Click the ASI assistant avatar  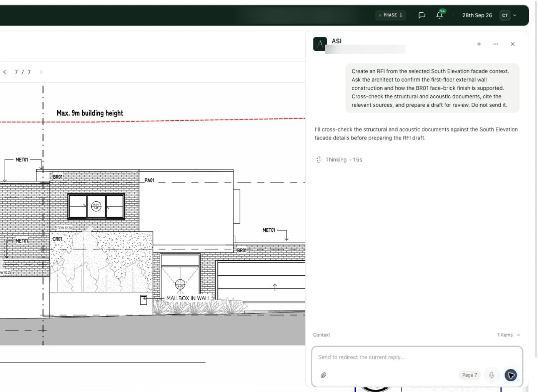(x=320, y=44)
